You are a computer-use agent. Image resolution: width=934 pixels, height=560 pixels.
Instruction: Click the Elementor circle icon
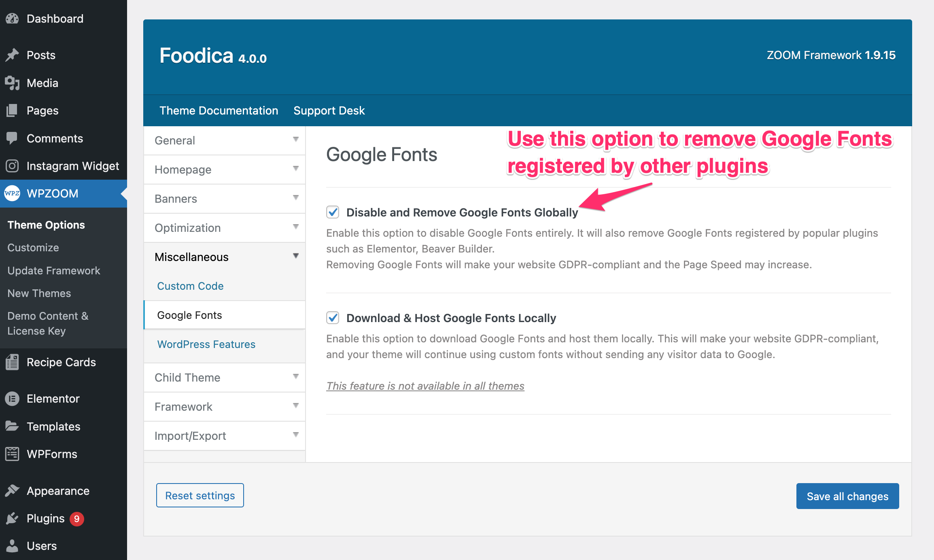12,399
